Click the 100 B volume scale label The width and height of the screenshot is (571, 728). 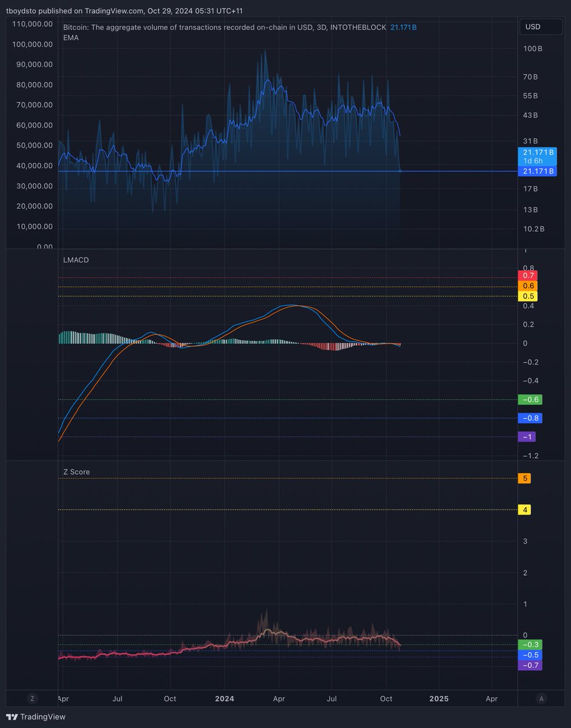pos(532,49)
